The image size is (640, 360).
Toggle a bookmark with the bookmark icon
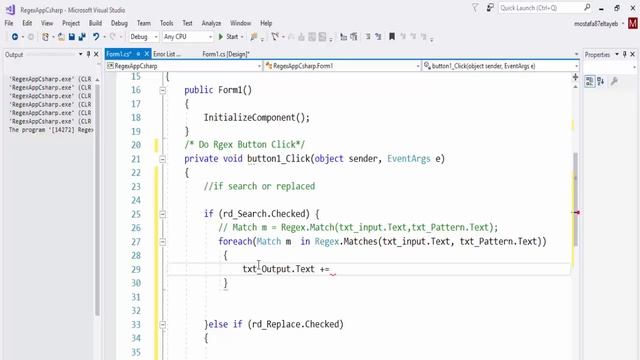(392, 37)
